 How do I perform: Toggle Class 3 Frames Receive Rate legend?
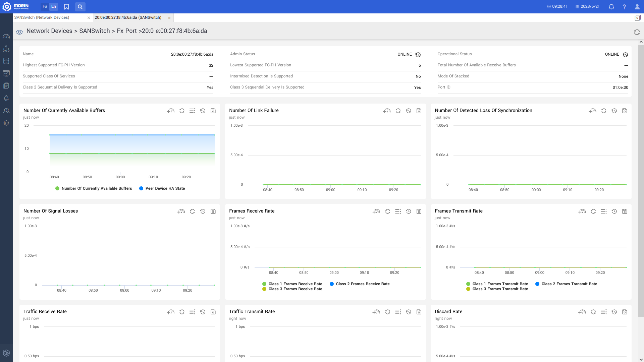click(x=292, y=289)
